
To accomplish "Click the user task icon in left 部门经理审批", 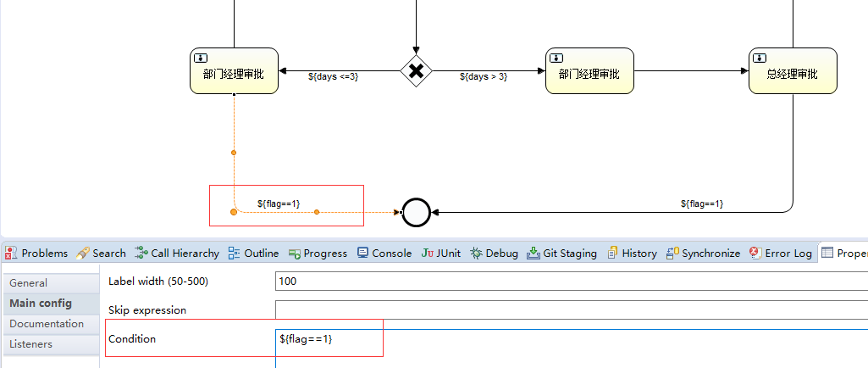I will [x=202, y=58].
